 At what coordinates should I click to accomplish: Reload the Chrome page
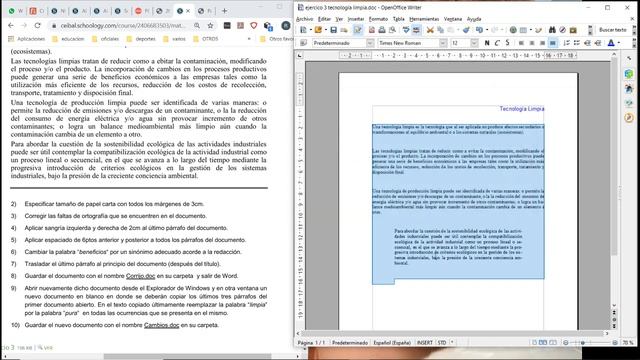click(x=38, y=25)
